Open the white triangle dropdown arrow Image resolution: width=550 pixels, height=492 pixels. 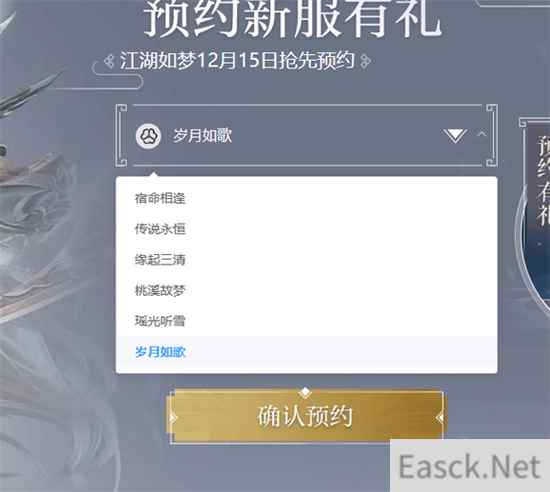click(x=455, y=136)
